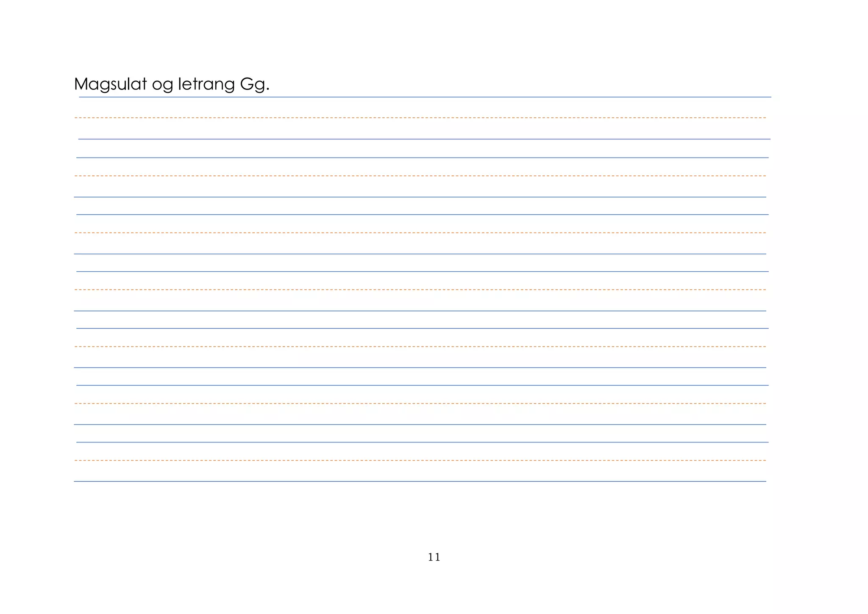This screenshot has width=868, height=614.
Task: Click the word letrang in the heading
Action: pos(206,84)
